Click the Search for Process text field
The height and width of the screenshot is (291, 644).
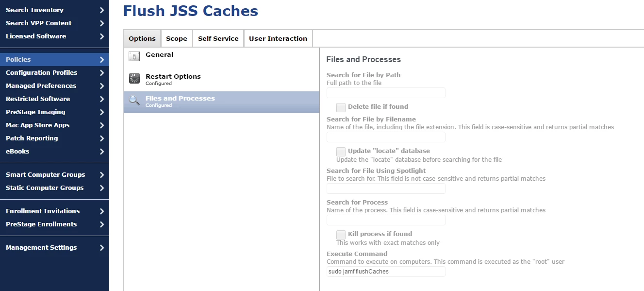pos(386,220)
